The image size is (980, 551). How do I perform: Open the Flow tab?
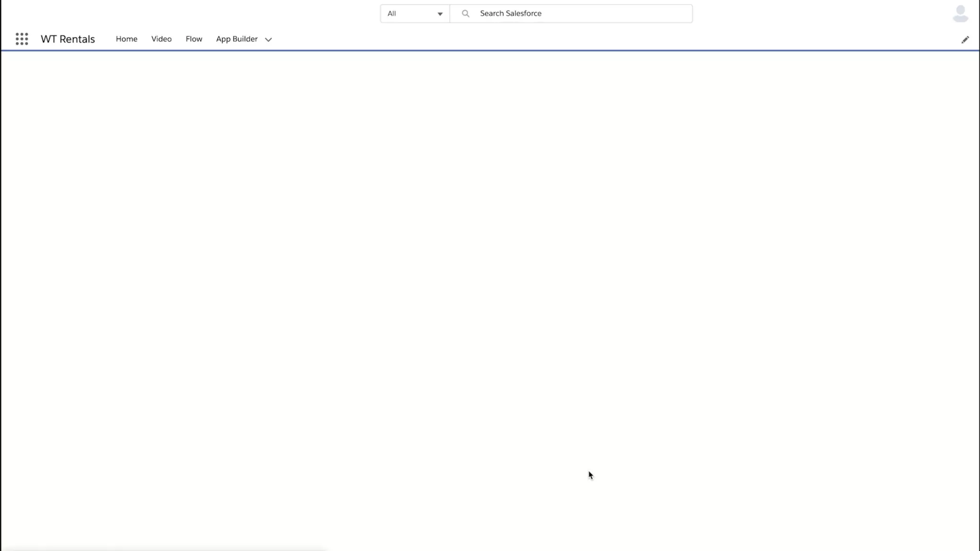(194, 39)
